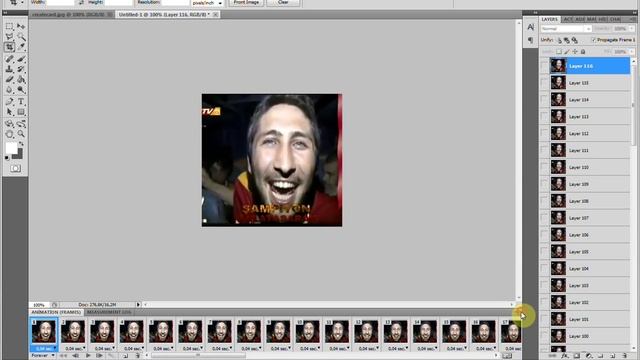
Task: Select the Move tool
Action: pos(21,27)
